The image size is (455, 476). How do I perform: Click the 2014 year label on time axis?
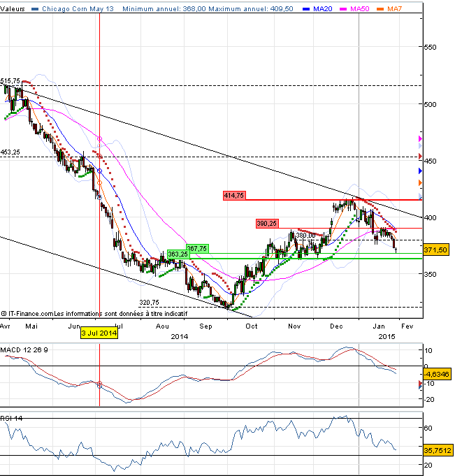coord(180,337)
